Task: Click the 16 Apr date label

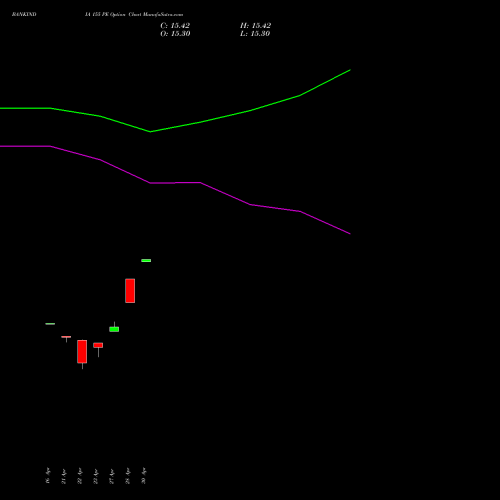Action: click(x=48, y=476)
